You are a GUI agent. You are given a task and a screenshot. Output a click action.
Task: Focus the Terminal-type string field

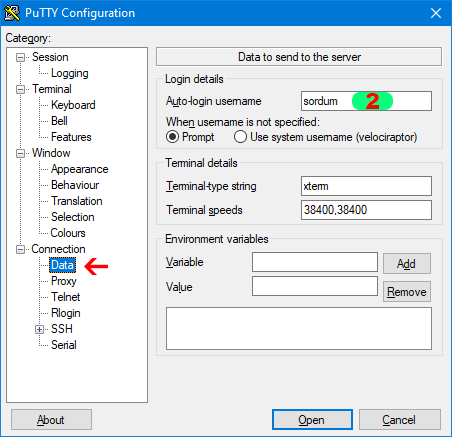[366, 186]
